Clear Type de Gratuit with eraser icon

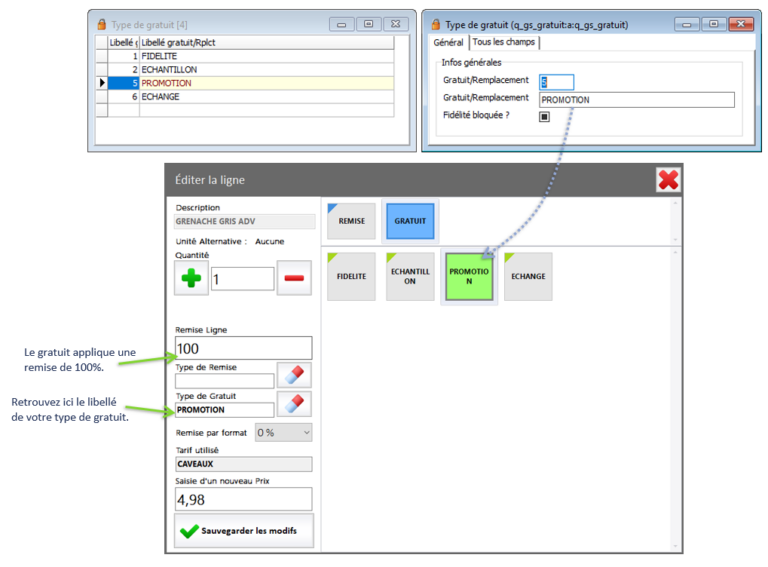pos(294,404)
